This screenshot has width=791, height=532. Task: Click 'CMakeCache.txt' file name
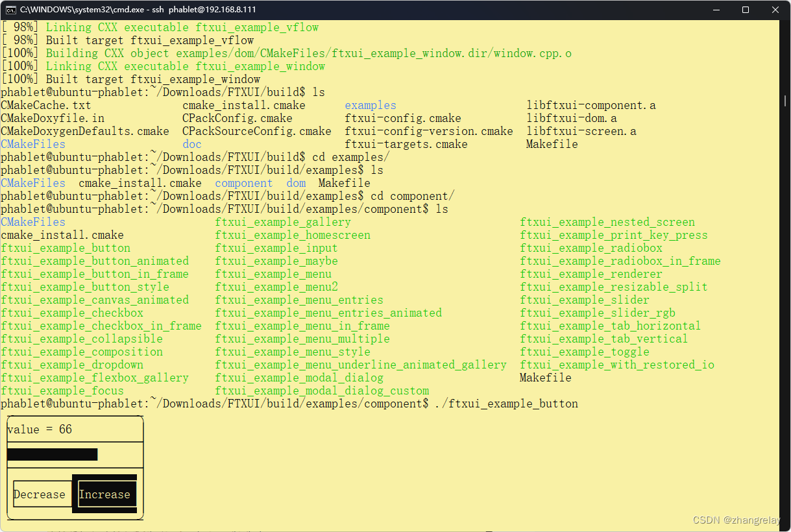46,105
